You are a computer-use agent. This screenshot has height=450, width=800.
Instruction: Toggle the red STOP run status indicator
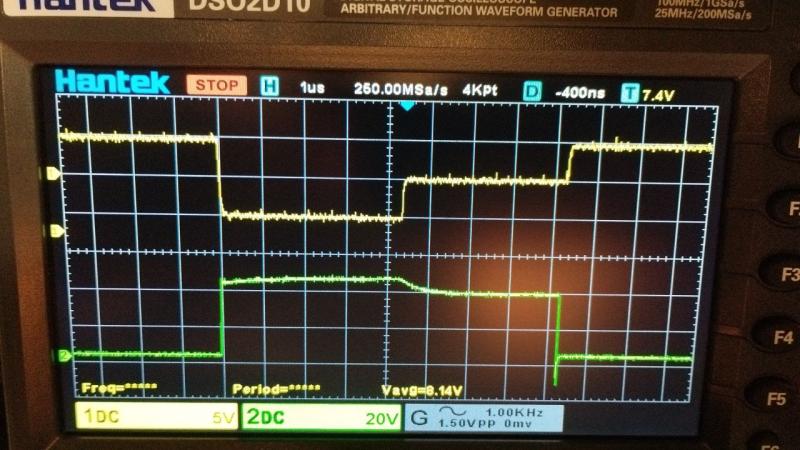217,86
